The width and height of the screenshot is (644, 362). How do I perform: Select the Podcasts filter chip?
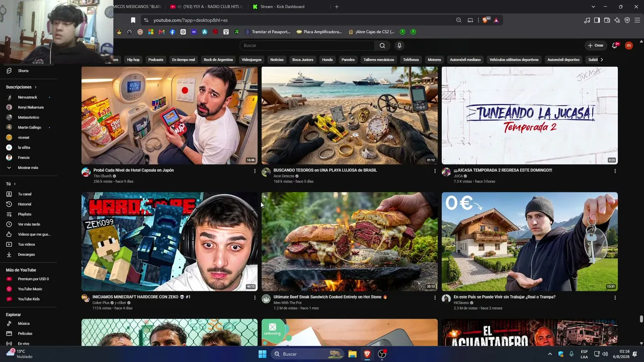pos(156,60)
